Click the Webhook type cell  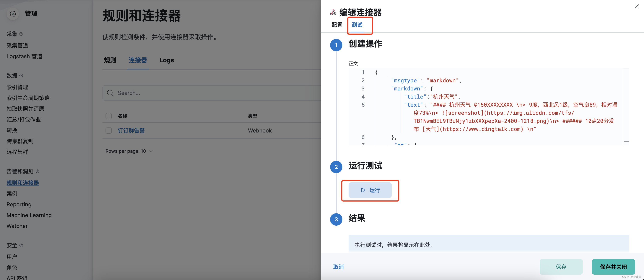[260, 131]
